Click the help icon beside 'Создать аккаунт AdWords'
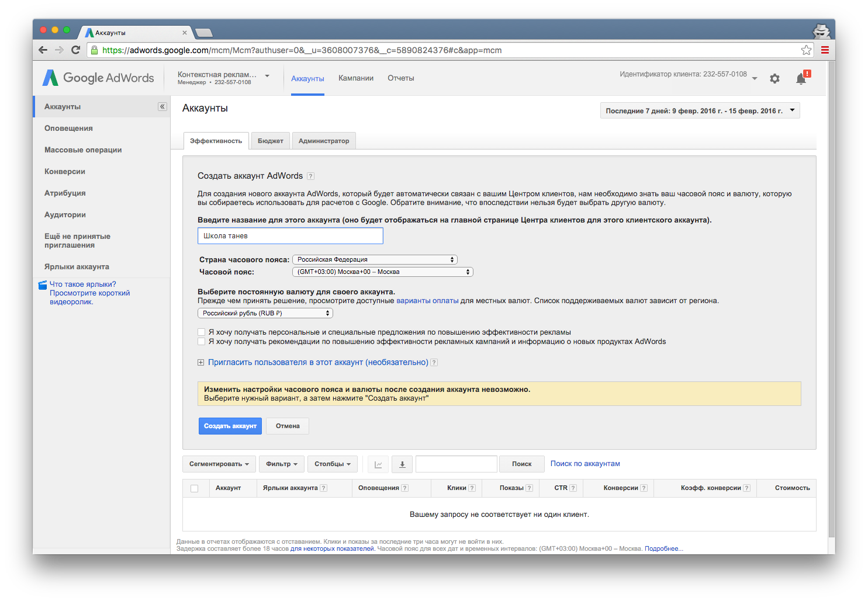 point(311,176)
